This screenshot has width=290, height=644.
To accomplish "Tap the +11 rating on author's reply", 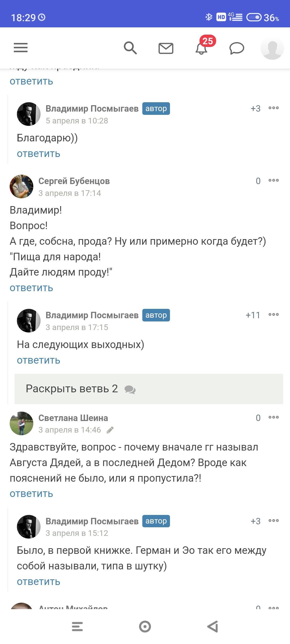I will 253,315.
